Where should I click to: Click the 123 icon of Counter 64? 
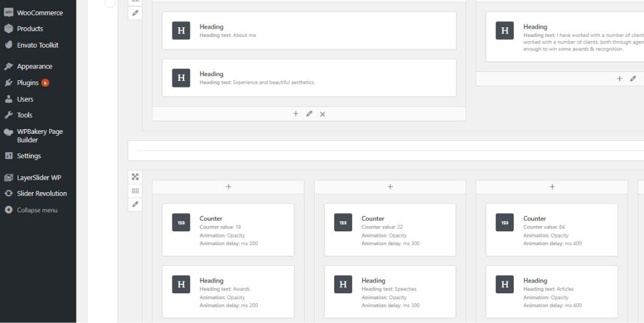pyautogui.click(x=505, y=222)
